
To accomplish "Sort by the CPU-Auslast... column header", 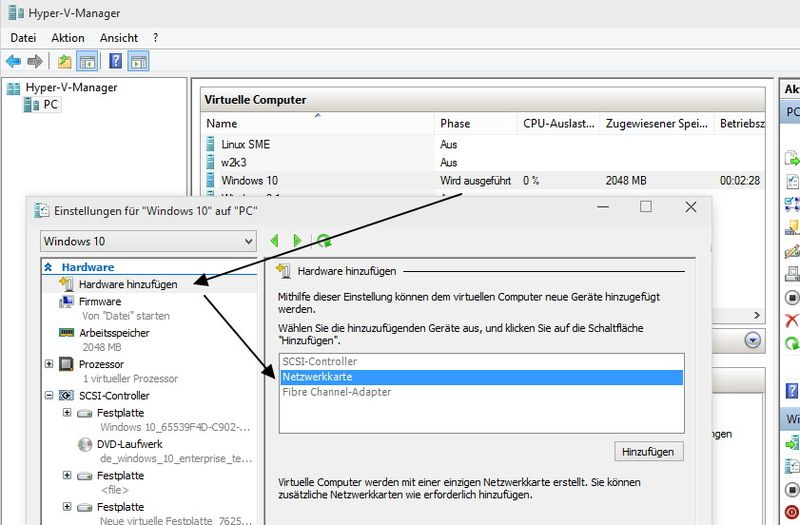I will (559, 123).
